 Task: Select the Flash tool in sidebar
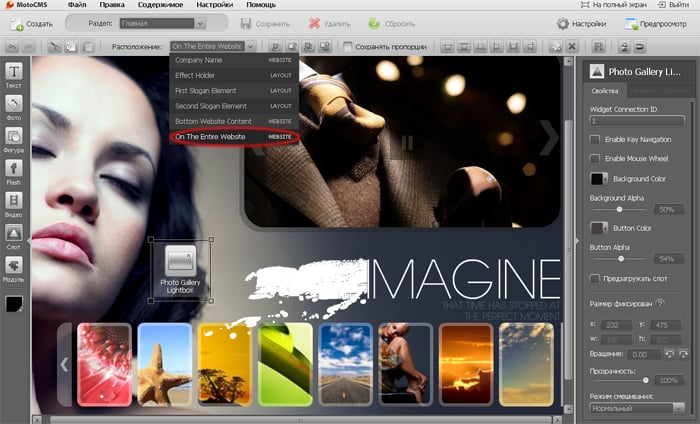click(x=15, y=172)
